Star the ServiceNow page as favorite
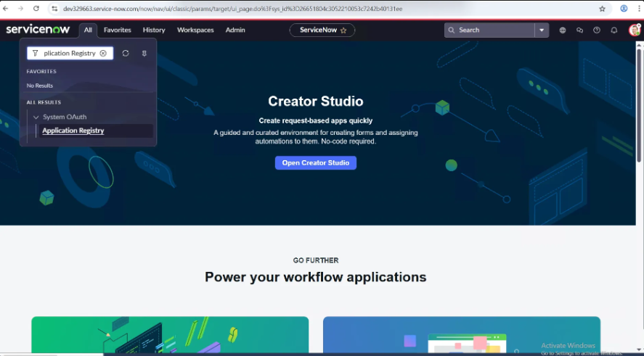This screenshot has width=644, height=356. coord(343,30)
